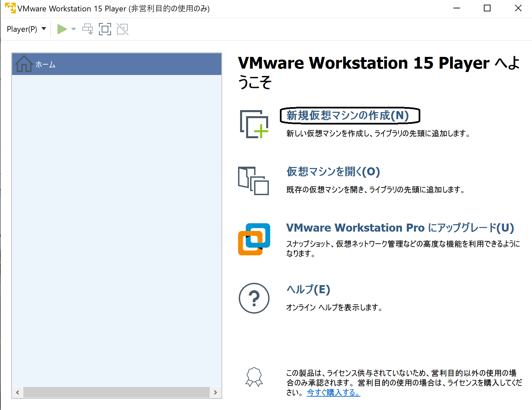Click the library scrollbar right arrow
Viewport: 532px width, 410px height.
216,392
